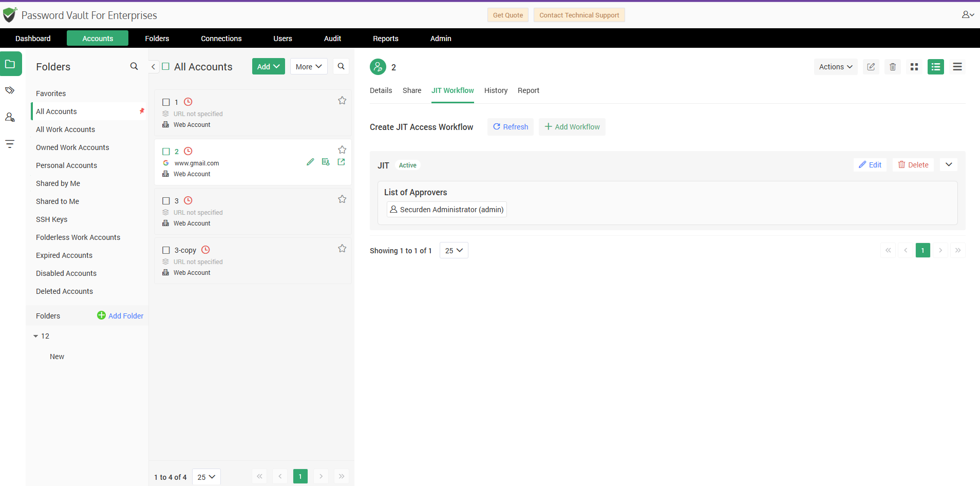Click the pencil edit icon on account 2
The height and width of the screenshot is (486, 980).
pos(310,162)
